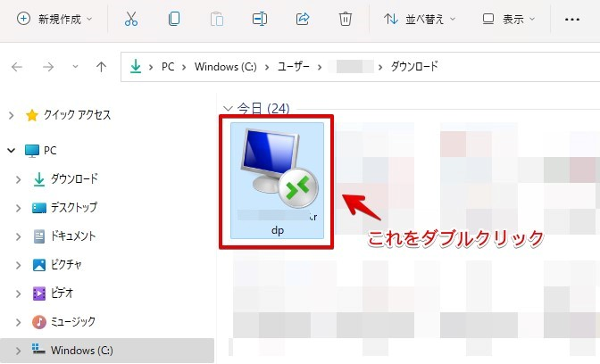
Task: Click the Rename icon in toolbar
Action: [x=260, y=19]
